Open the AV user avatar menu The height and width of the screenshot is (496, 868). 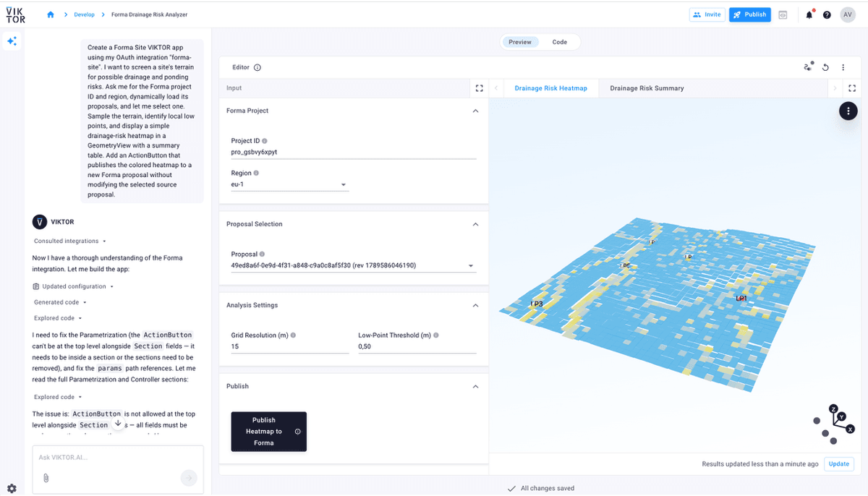click(x=848, y=14)
